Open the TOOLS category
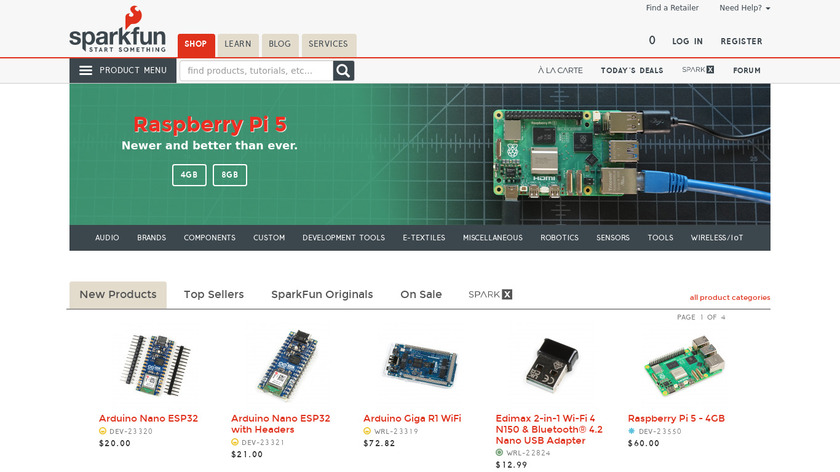 pos(661,238)
